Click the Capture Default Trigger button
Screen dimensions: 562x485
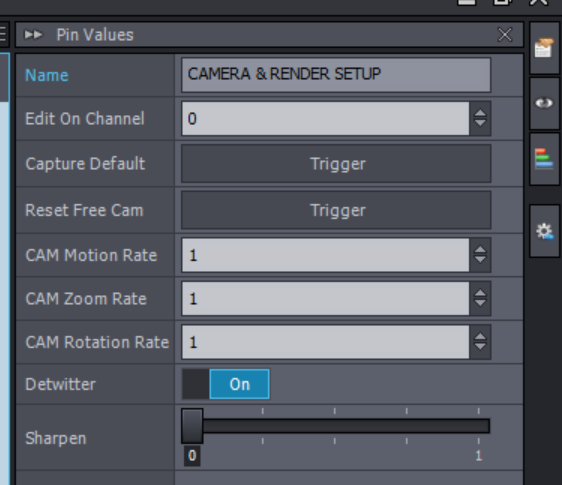click(336, 164)
